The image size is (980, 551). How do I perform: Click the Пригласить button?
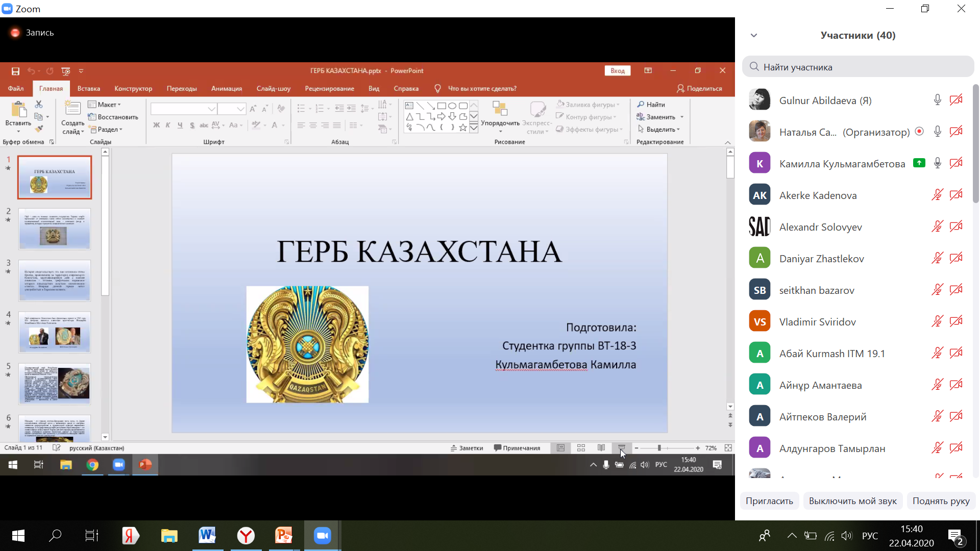pyautogui.click(x=769, y=501)
